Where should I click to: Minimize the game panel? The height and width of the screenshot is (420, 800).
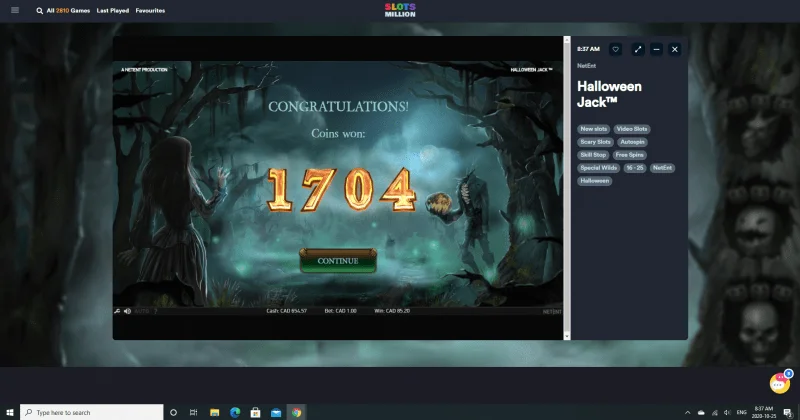coord(656,50)
